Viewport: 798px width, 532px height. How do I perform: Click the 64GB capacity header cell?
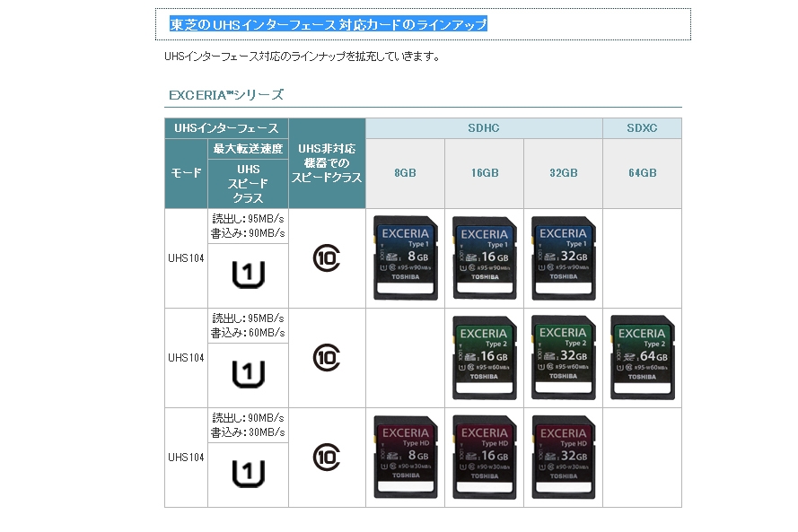(x=643, y=173)
